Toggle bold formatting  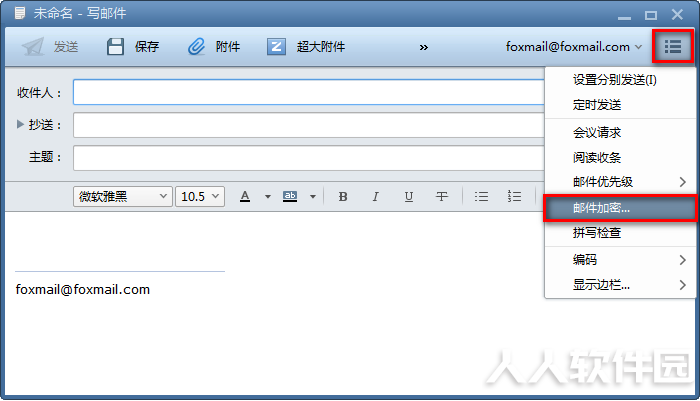(x=343, y=196)
